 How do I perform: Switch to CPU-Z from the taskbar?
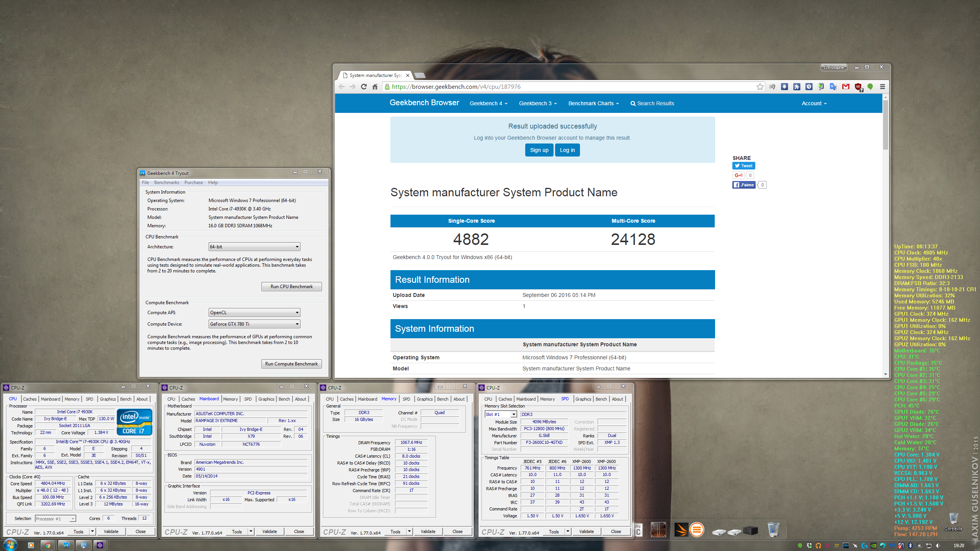pyautogui.click(x=100, y=545)
